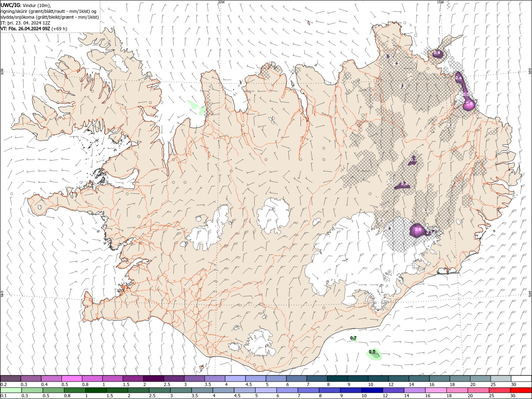Select the dark teal 8 swatch, snow scale
Image resolution: width=532 pixels, height=399 pixels.
pyautogui.click(x=337, y=379)
